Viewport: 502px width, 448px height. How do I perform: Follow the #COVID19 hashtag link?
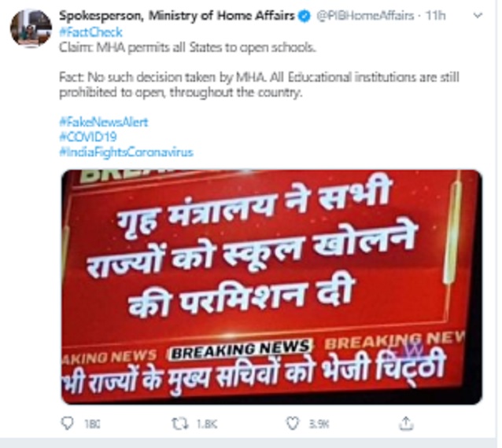point(88,137)
